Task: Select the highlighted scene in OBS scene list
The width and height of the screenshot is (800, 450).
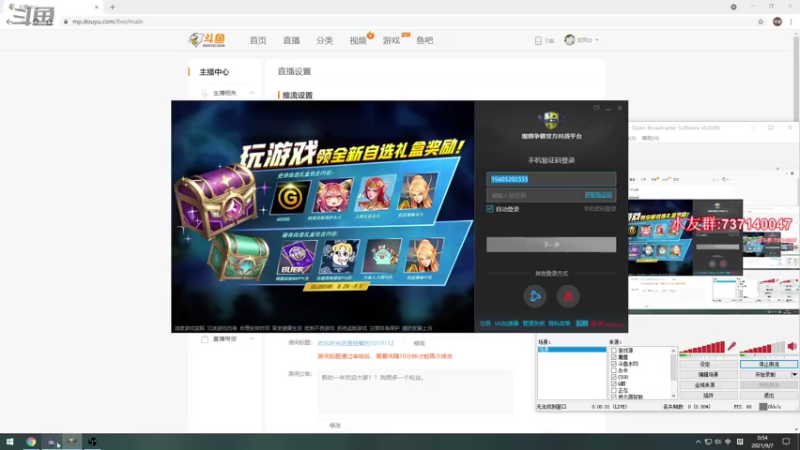Action: click(x=571, y=349)
